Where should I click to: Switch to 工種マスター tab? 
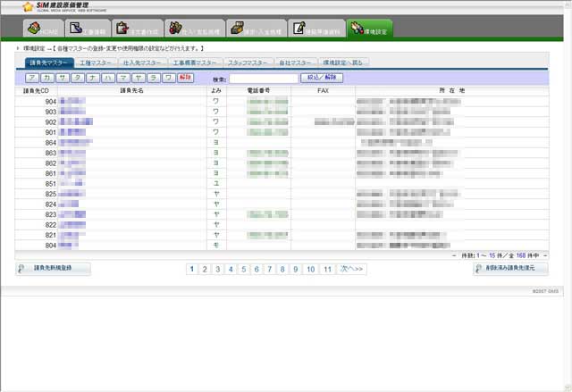[x=96, y=63]
